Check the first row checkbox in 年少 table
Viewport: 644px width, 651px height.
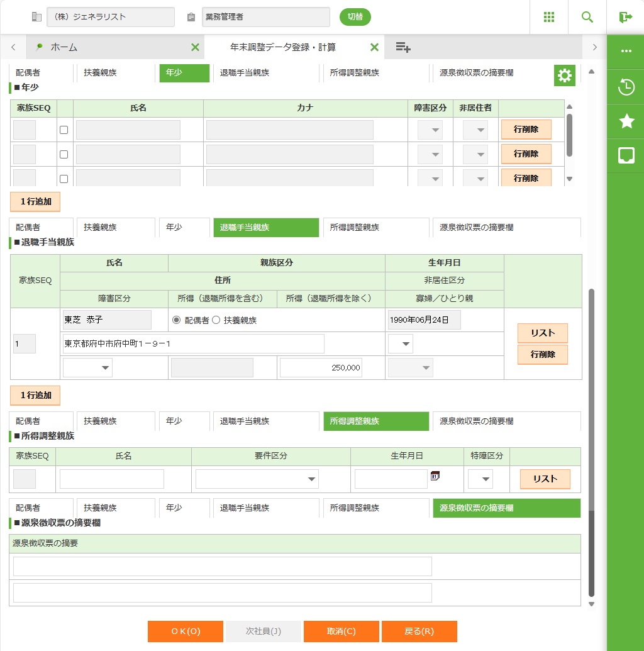coord(64,130)
